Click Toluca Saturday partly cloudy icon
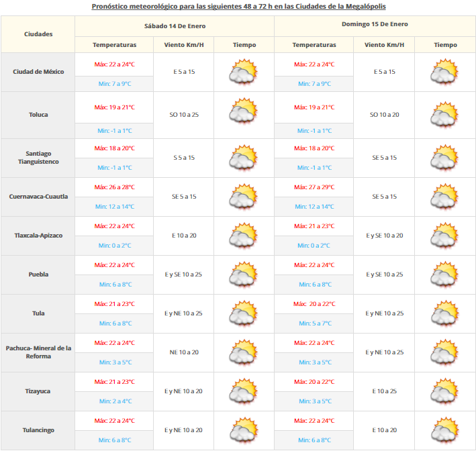The width and height of the screenshot is (476, 453). pyautogui.click(x=244, y=111)
